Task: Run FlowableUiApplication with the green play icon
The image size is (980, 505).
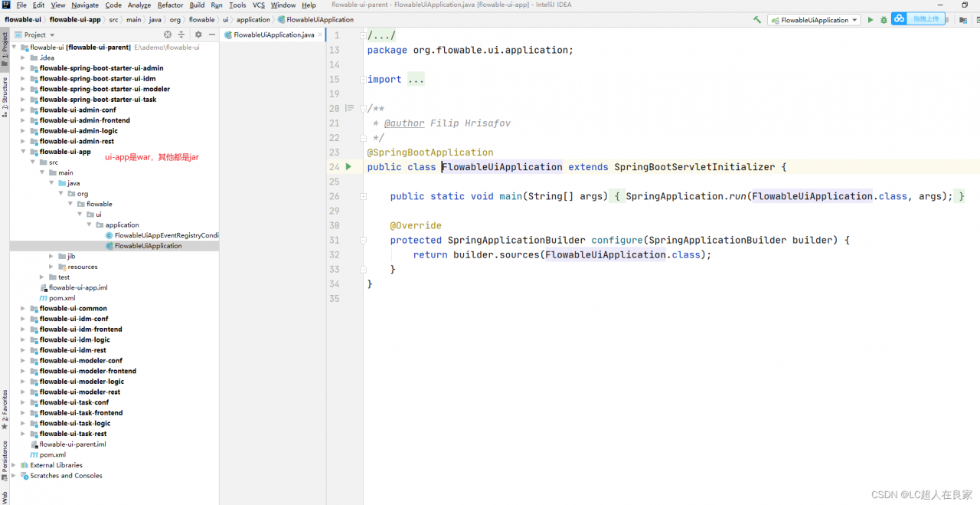Action: point(871,20)
